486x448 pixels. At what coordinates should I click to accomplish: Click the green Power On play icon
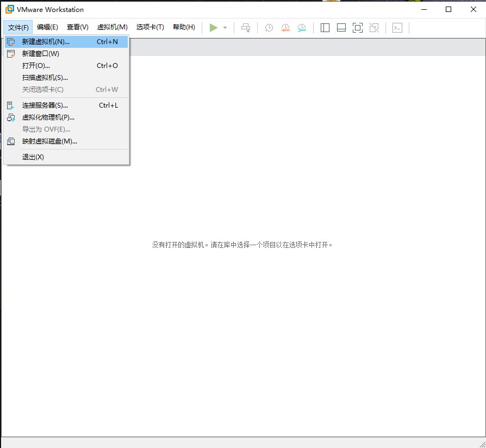[x=214, y=28]
